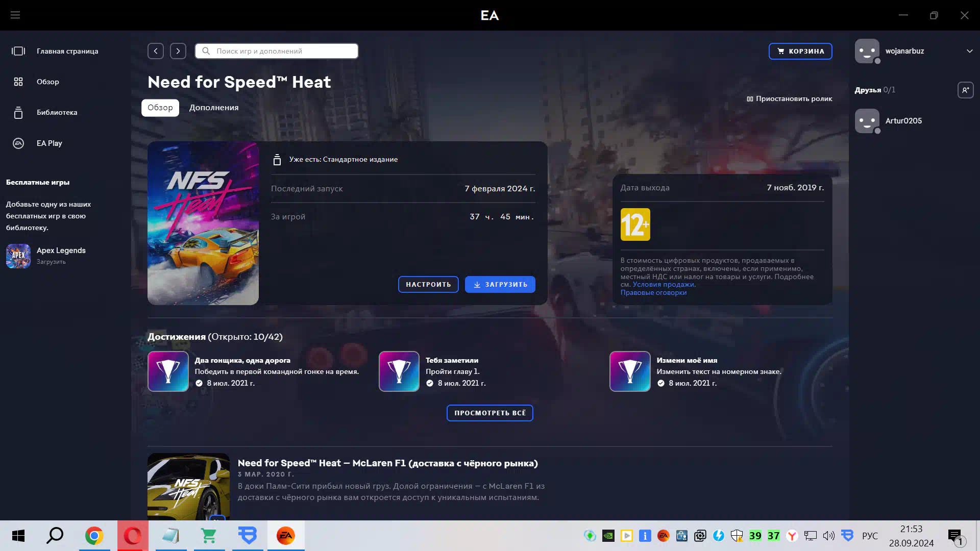
Task: Click the 12+ age rating badge
Action: point(635,224)
